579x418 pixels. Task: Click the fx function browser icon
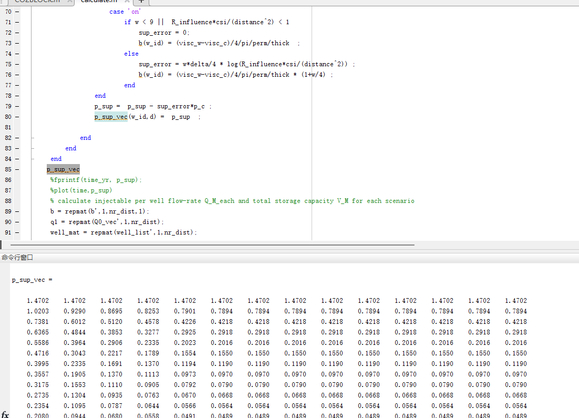tap(5, 414)
